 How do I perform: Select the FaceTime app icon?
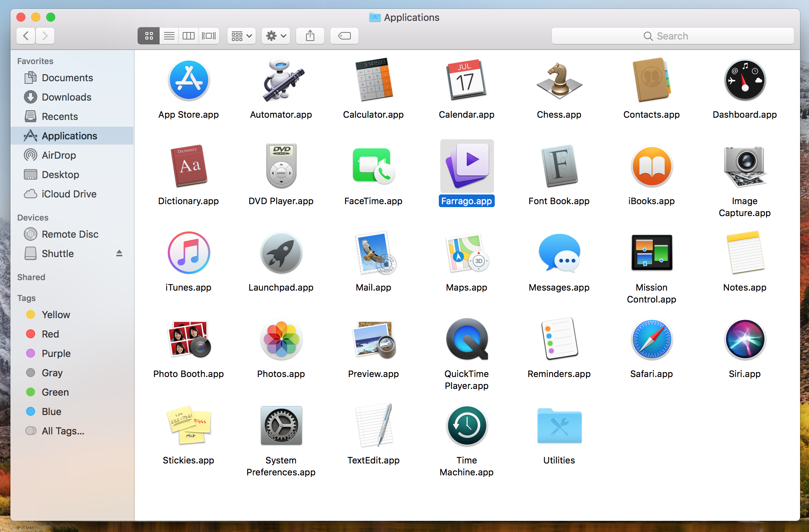(x=374, y=166)
